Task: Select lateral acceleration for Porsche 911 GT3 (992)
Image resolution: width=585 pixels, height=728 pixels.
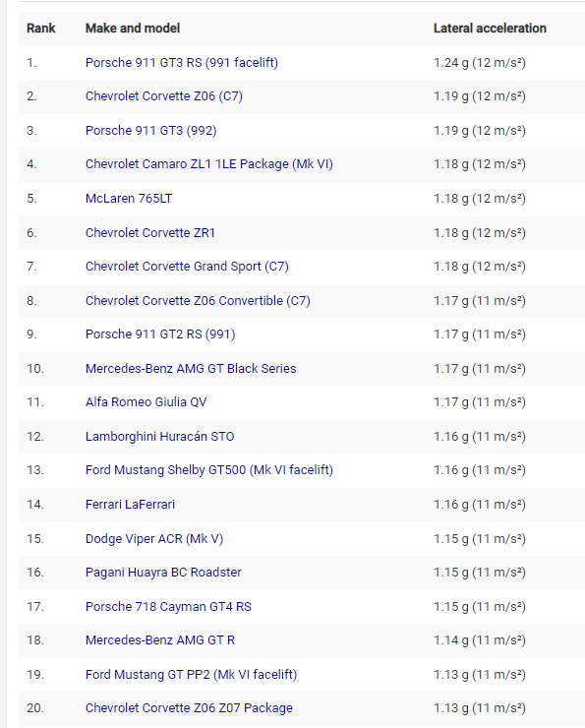Action: [x=480, y=131]
